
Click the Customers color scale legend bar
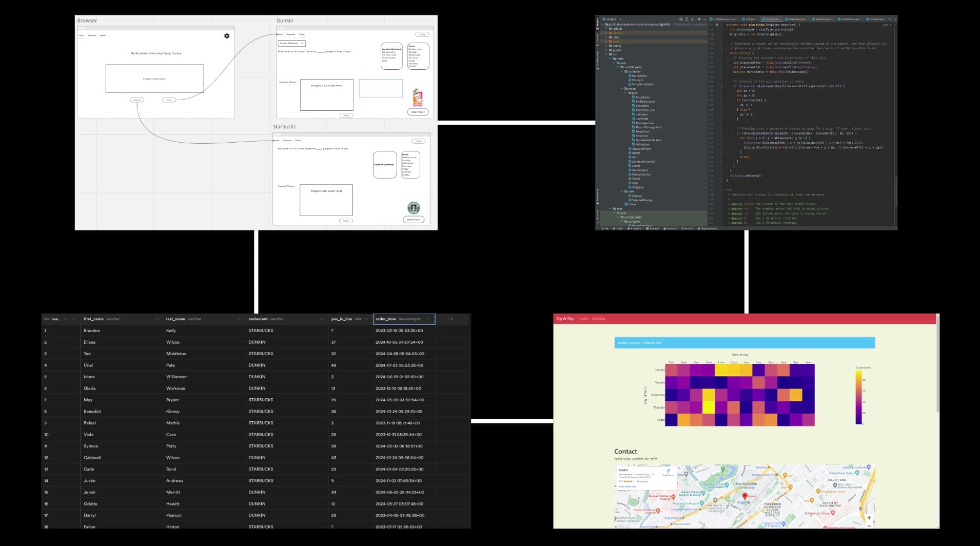pos(858,397)
